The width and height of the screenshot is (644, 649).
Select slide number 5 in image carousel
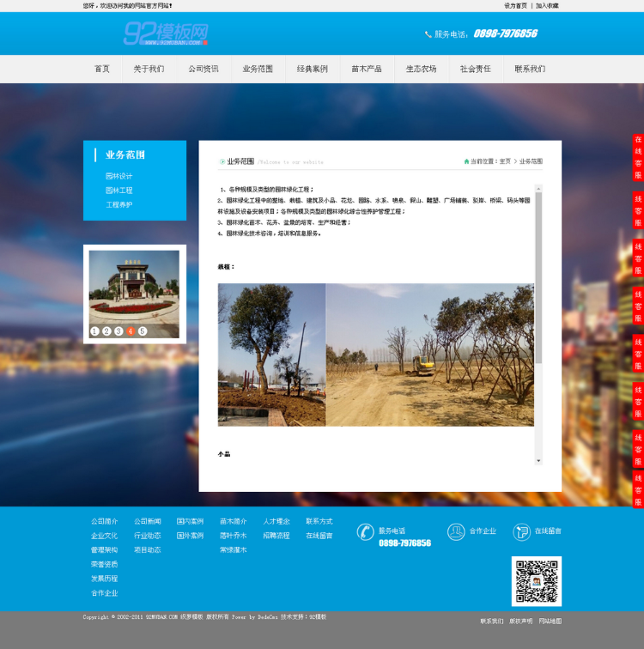click(143, 331)
